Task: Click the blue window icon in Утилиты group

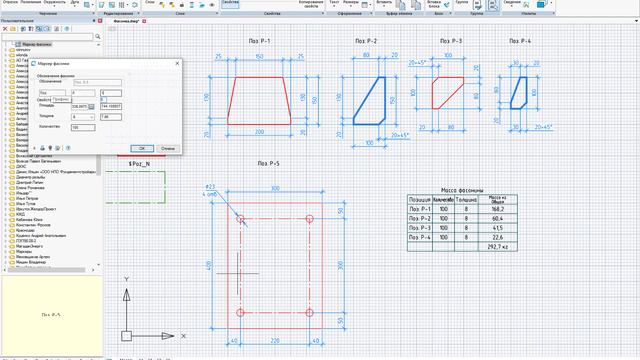Action: click(x=541, y=4)
